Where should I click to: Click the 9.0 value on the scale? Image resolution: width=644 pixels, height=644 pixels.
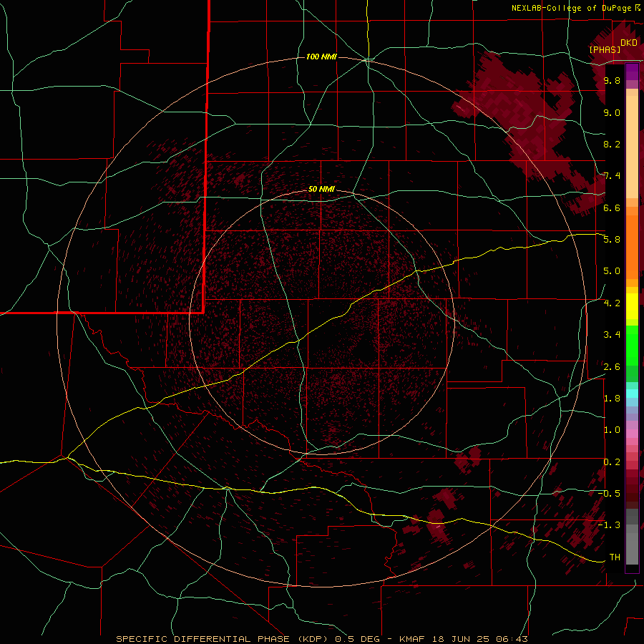pos(612,112)
